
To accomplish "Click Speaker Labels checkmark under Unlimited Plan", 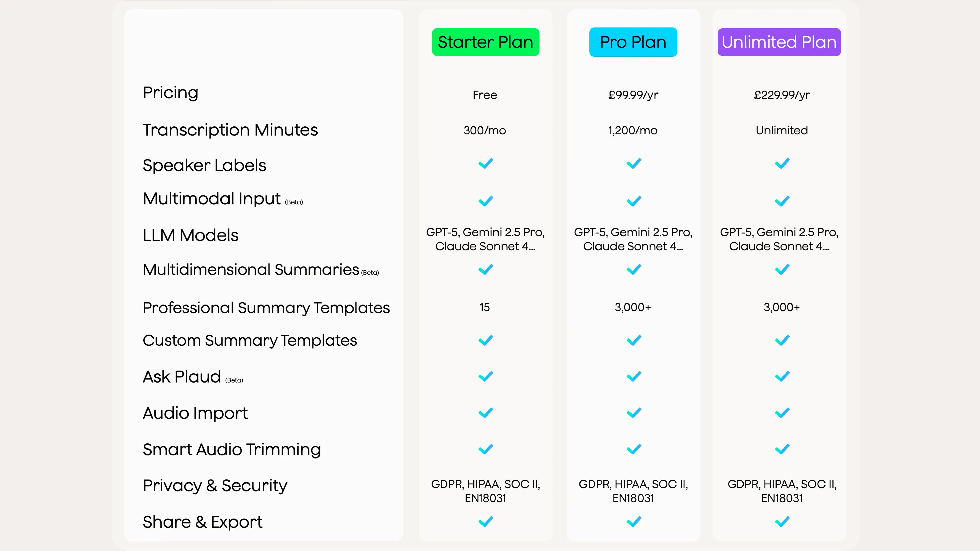I will pyautogui.click(x=782, y=164).
